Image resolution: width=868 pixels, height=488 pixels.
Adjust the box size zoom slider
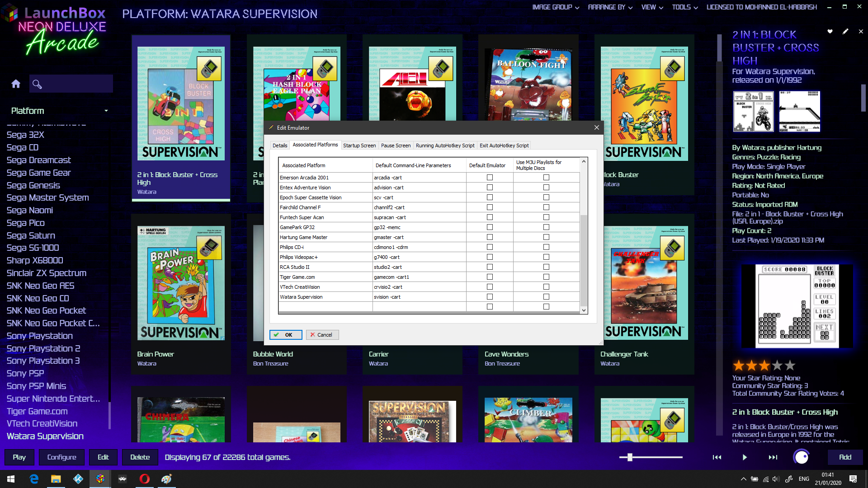[x=630, y=457]
